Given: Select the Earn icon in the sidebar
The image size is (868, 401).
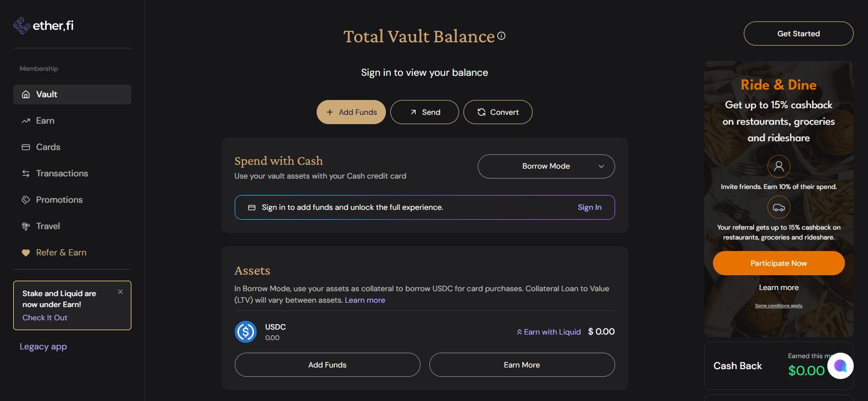Looking at the screenshot, I should tap(25, 120).
